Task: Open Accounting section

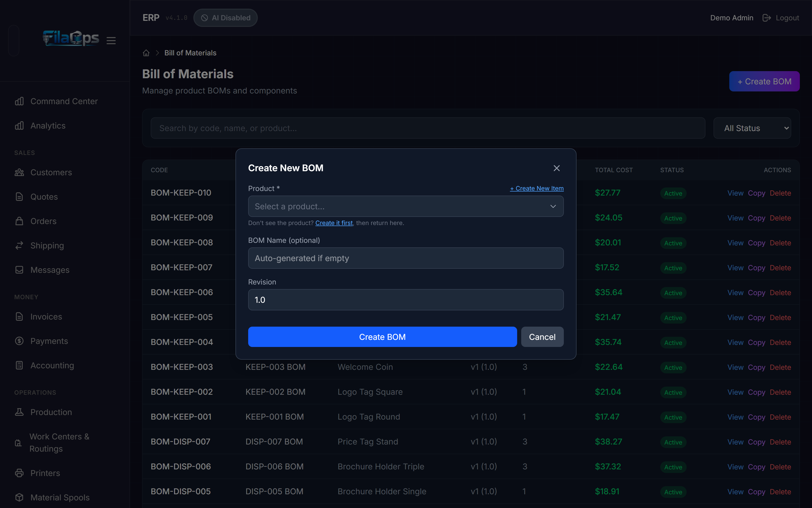Action: coord(52,365)
